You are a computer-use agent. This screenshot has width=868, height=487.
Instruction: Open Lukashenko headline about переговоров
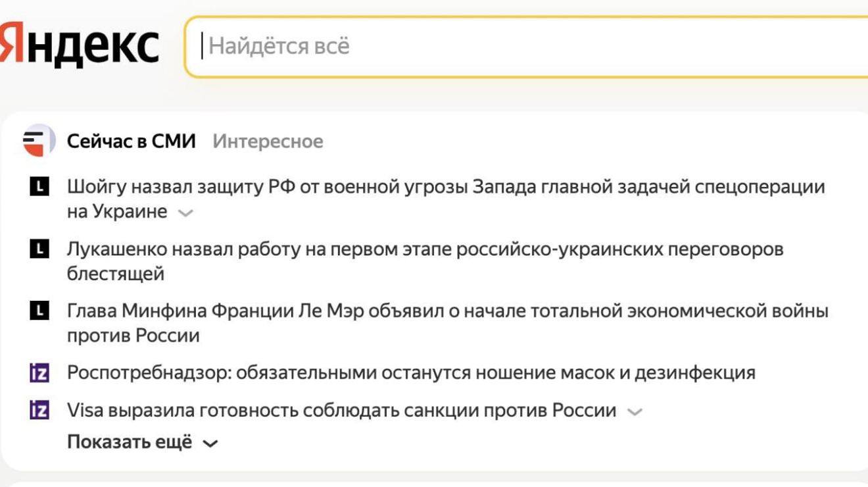coord(425,249)
